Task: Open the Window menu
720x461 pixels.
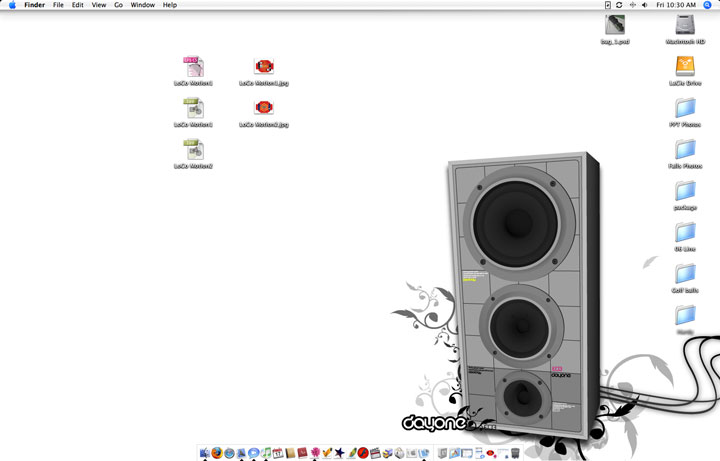Action: (143, 5)
